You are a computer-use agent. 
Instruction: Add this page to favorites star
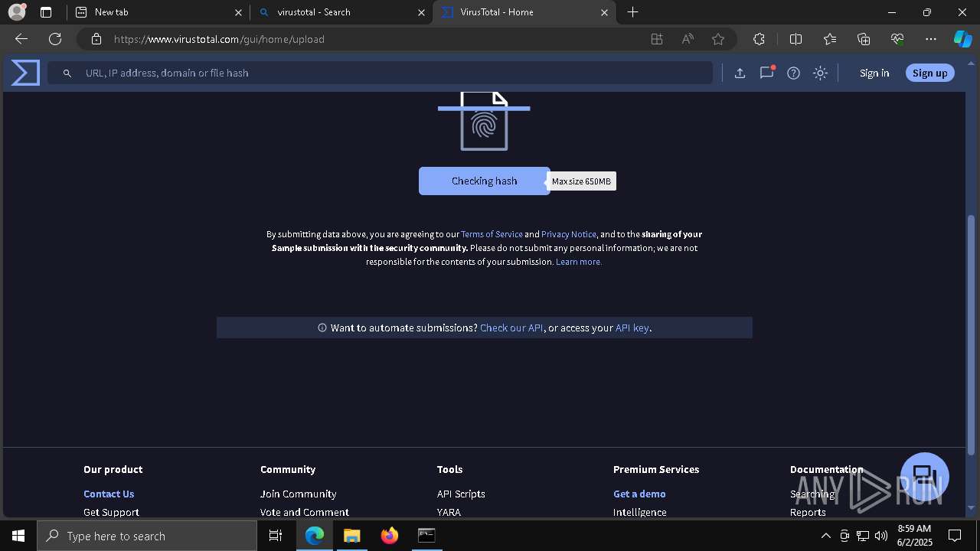pyautogui.click(x=718, y=39)
